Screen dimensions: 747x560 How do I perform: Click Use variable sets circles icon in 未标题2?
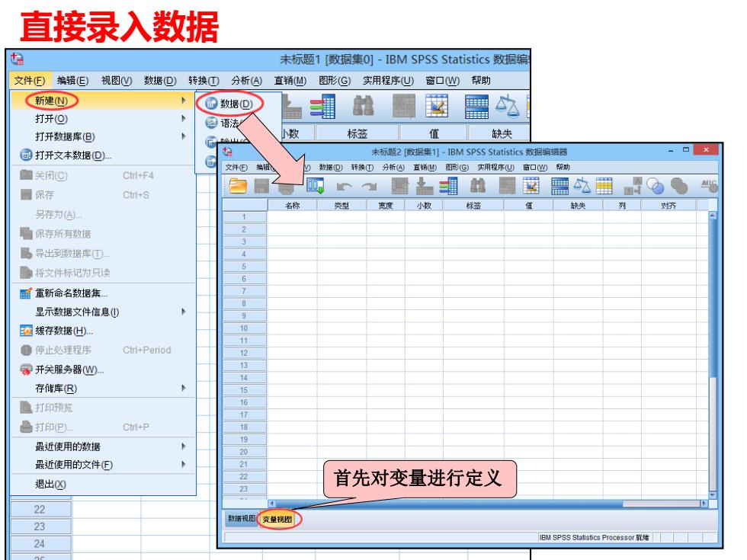point(656,186)
